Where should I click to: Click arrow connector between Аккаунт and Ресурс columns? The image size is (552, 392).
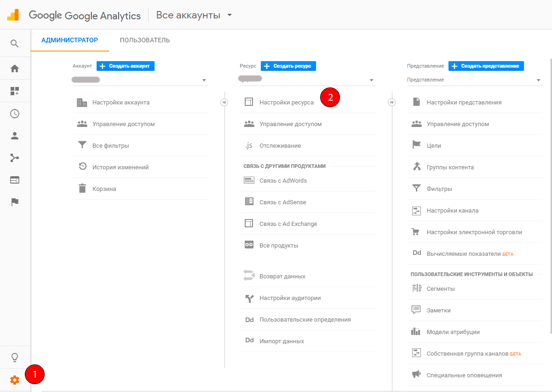click(224, 102)
